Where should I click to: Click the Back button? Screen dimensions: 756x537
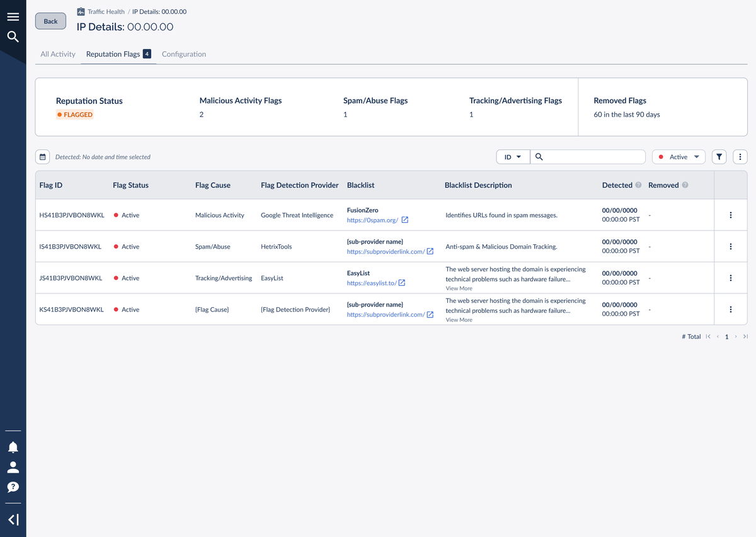[50, 21]
